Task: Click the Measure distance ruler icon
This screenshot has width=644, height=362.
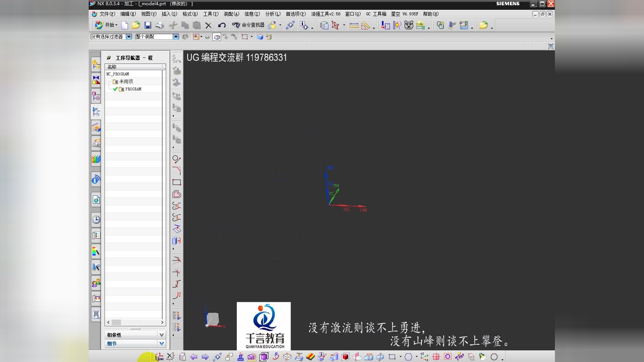Action: [354, 25]
